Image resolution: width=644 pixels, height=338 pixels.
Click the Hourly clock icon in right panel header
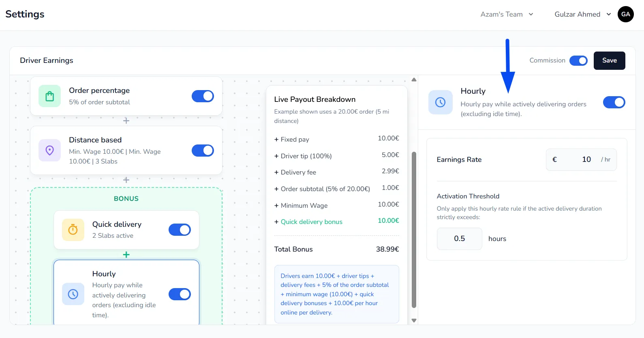click(x=440, y=102)
